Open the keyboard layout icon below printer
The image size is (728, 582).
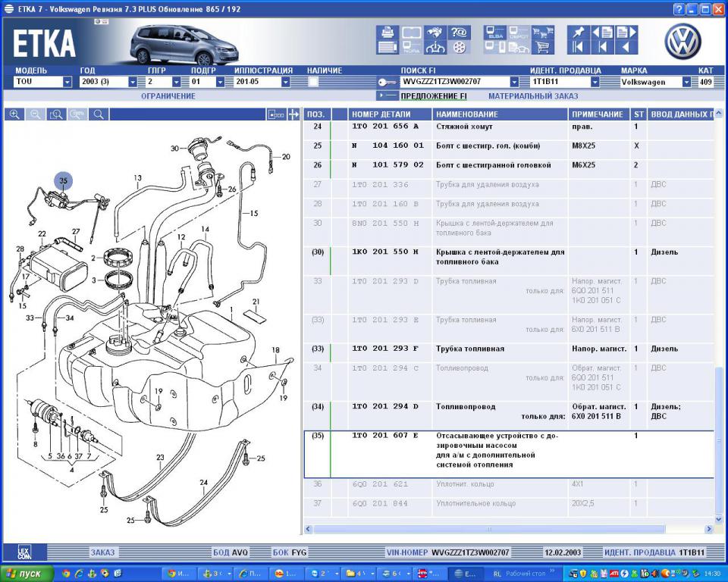point(388,47)
